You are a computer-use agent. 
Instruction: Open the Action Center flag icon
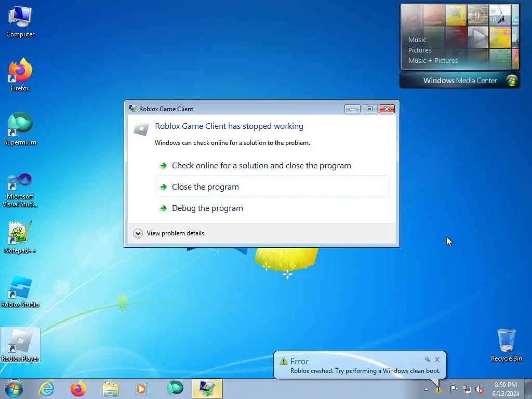click(x=454, y=389)
